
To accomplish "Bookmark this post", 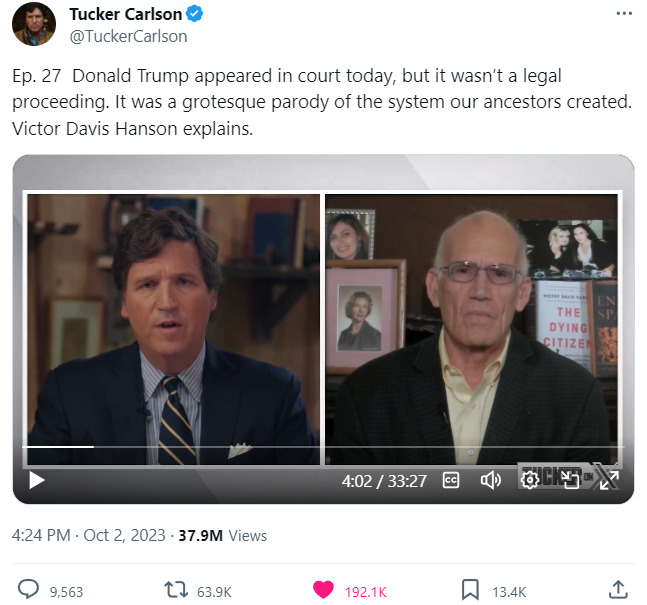I will 469,590.
